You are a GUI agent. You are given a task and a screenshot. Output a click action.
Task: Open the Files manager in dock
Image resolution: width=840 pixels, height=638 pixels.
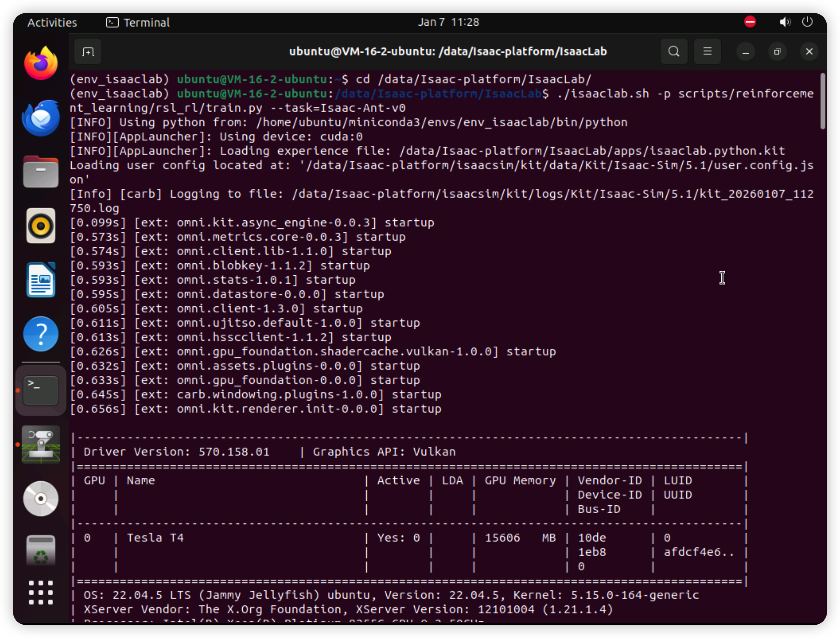[41, 172]
